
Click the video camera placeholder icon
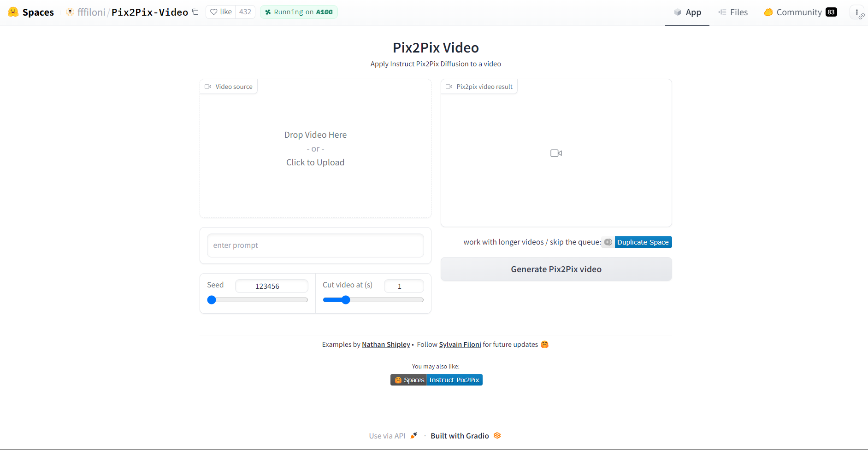click(x=556, y=153)
